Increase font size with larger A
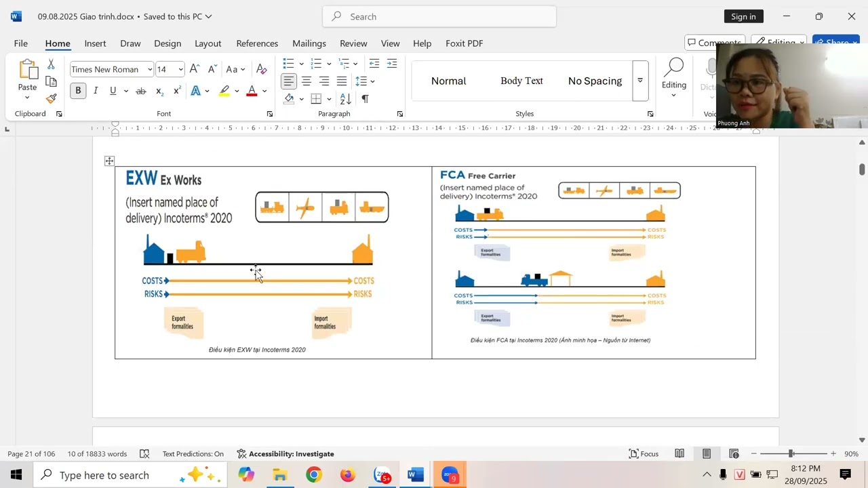 pyautogui.click(x=195, y=69)
